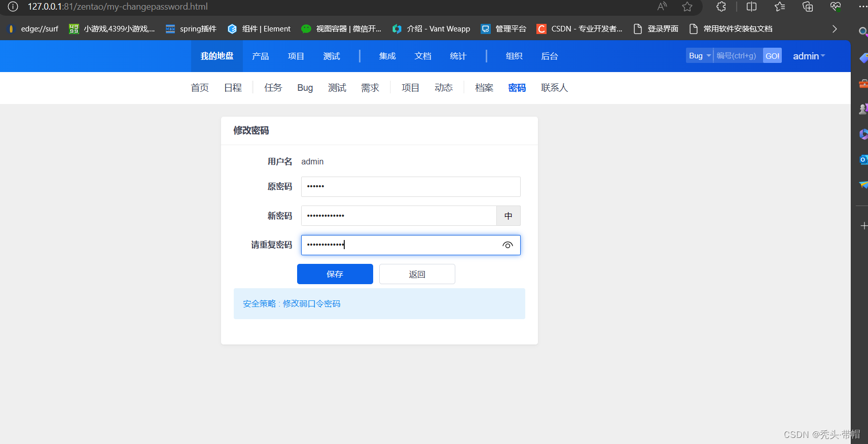Open sidebar tools briefcase icon
868x444 pixels.
click(863, 84)
